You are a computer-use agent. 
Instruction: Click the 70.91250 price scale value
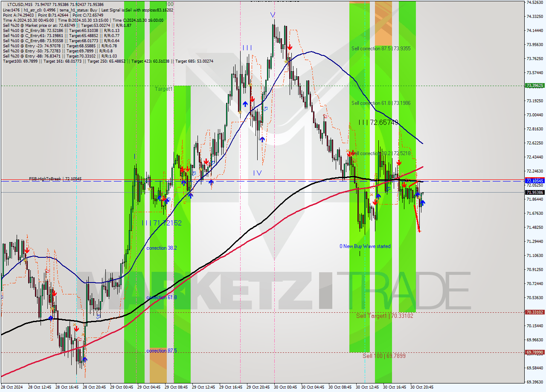click(x=535, y=269)
